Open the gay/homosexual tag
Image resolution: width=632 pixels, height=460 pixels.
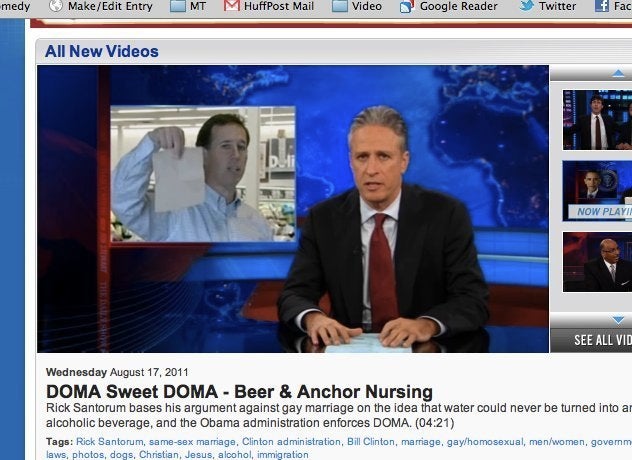point(485,442)
